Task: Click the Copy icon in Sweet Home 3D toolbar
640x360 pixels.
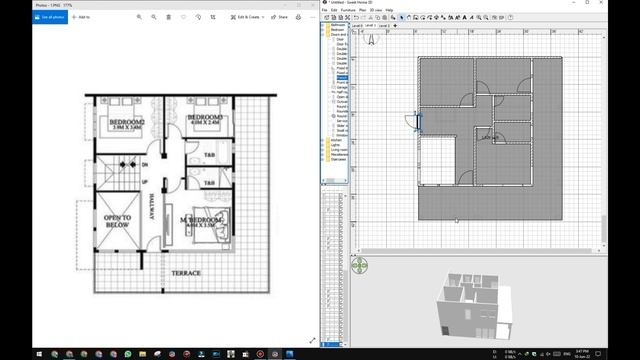Action: [x=378, y=18]
